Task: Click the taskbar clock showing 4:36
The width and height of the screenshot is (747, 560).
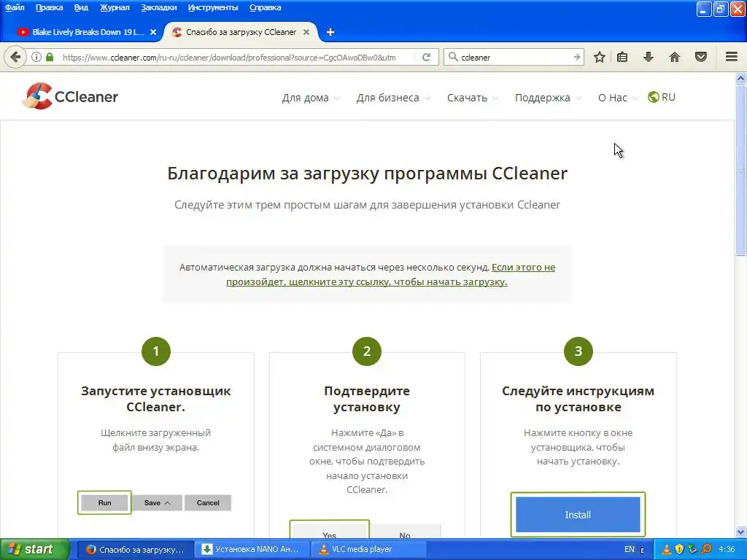Action: tap(727, 549)
